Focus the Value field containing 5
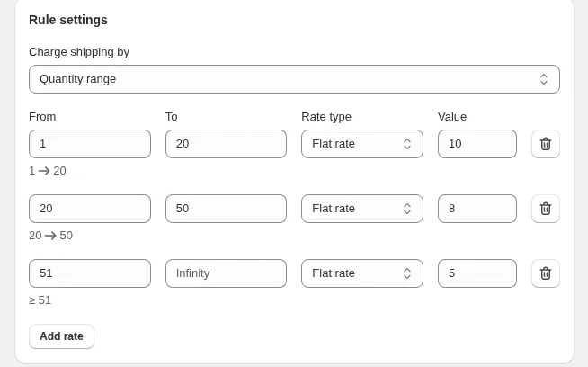588x367 pixels. pos(477,273)
